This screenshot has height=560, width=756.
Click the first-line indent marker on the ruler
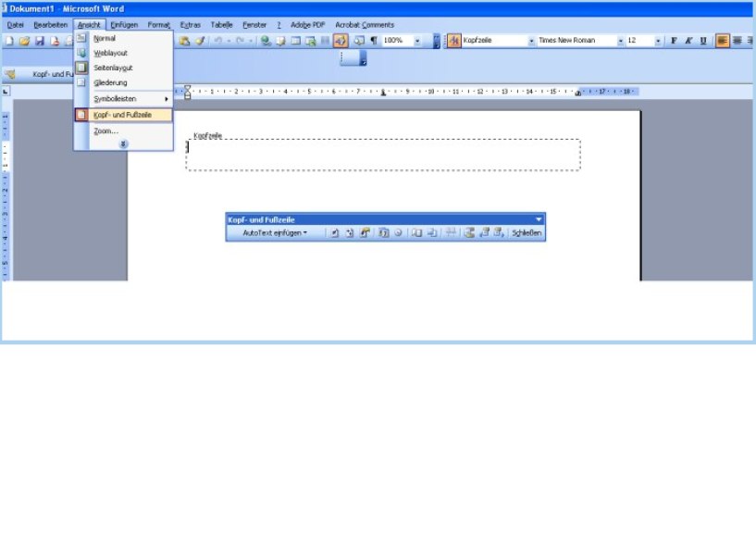coord(188,88)
